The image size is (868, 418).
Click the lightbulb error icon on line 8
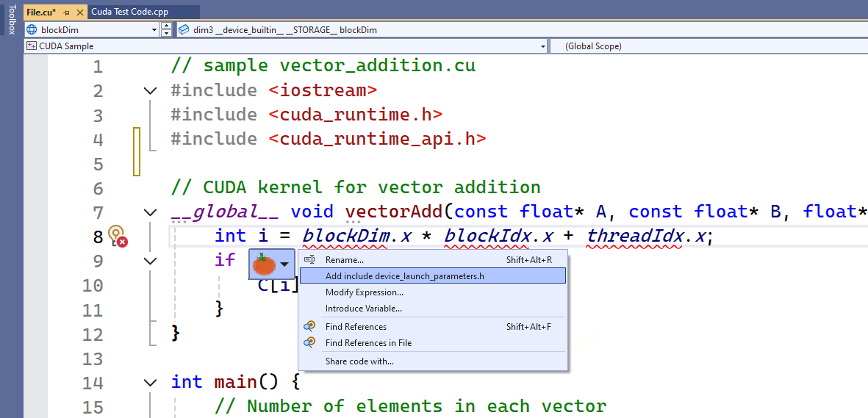[117, 236]
